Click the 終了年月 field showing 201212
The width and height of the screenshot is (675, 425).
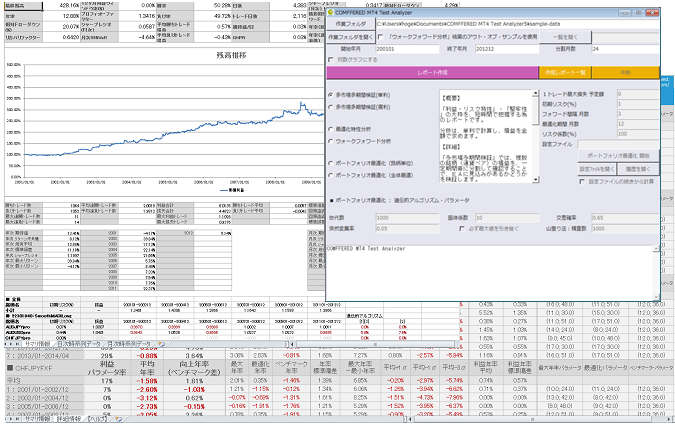click(507, 49)
